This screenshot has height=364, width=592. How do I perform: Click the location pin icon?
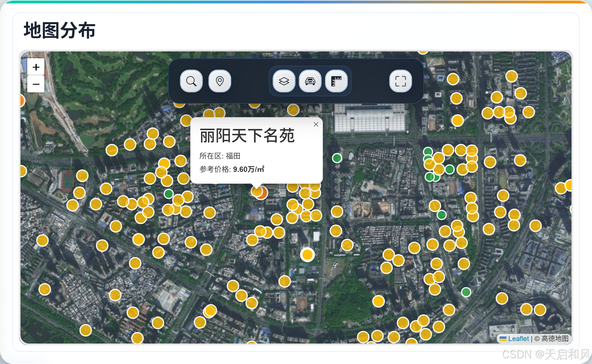tap(220, 81)
